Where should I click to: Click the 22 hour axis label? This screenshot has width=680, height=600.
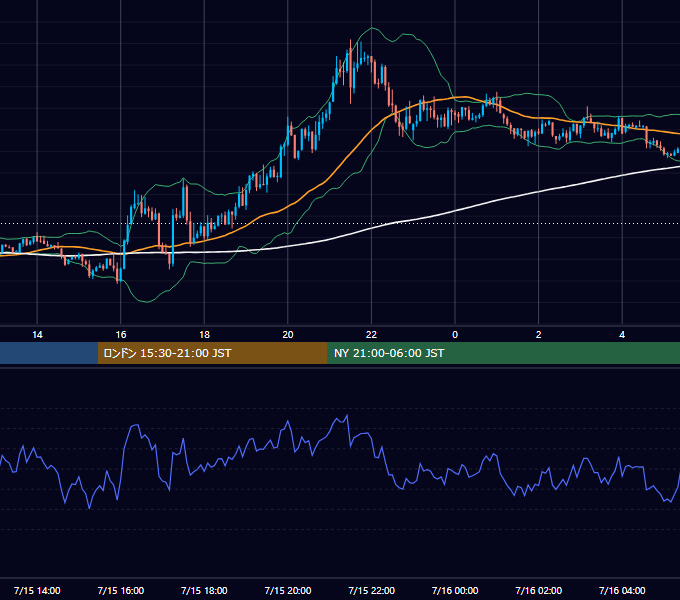(371, 335)
